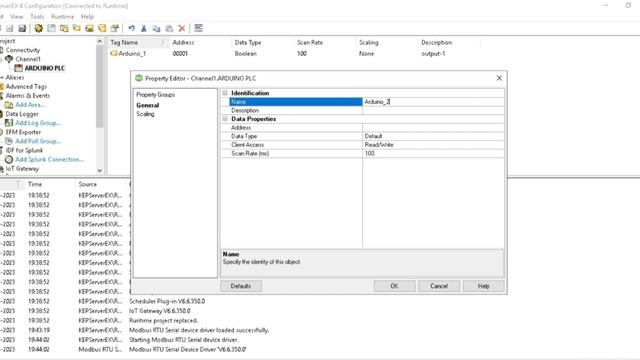Screen dimensions: 640x360
Task: Click the Add Poll Group... link
Action: pyautogui.click(x=38, y=141)
